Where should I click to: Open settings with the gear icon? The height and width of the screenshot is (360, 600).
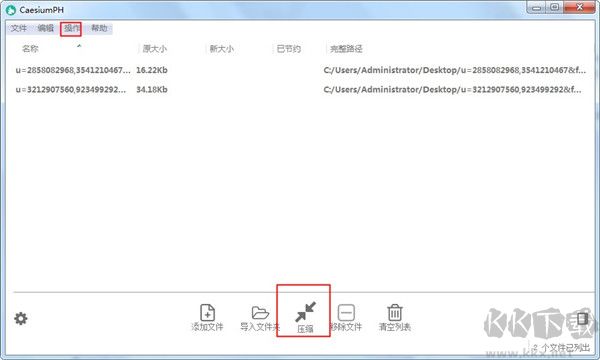click(x=21, y=318)
